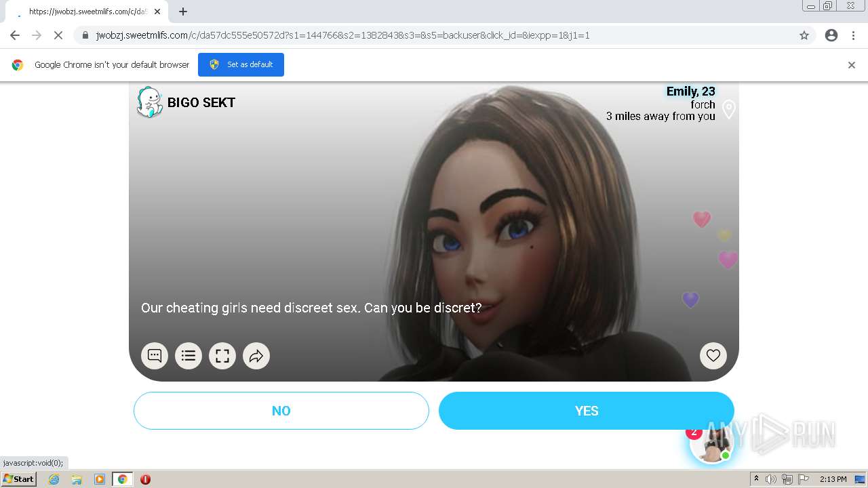Go back to the previous page

pyautogui.click(x=15, y=35)
